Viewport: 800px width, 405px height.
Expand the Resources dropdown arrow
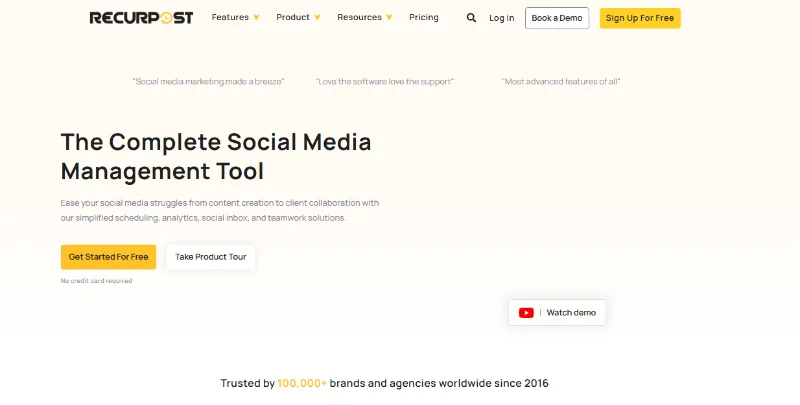pyautogui.click(x=389, y=18)
